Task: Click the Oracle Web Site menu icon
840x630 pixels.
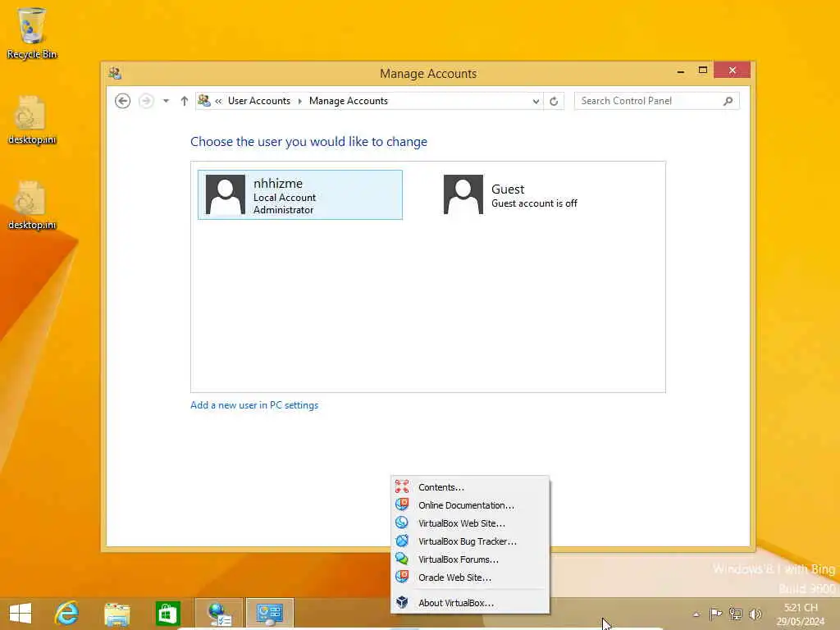Action: pyautogui.click(x=402, y=577)
